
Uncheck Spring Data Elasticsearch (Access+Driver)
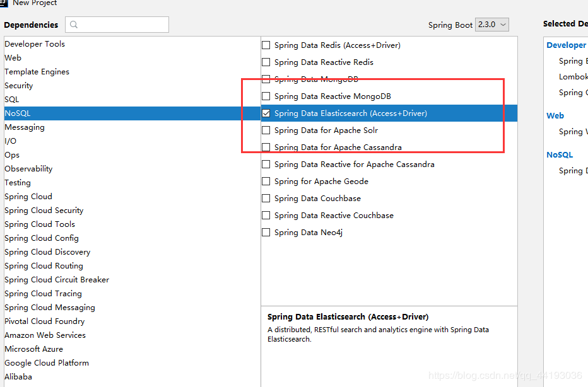click(266, 113)
